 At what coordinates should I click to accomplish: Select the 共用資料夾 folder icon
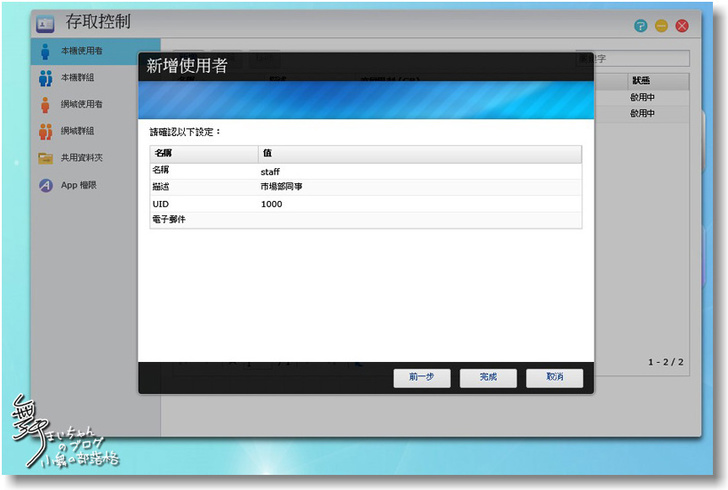point(46,158)
